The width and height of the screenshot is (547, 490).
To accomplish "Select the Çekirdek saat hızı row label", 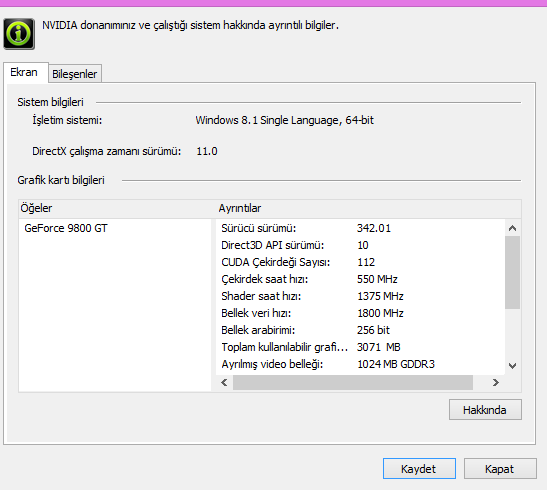I will (x=265, y=279).
